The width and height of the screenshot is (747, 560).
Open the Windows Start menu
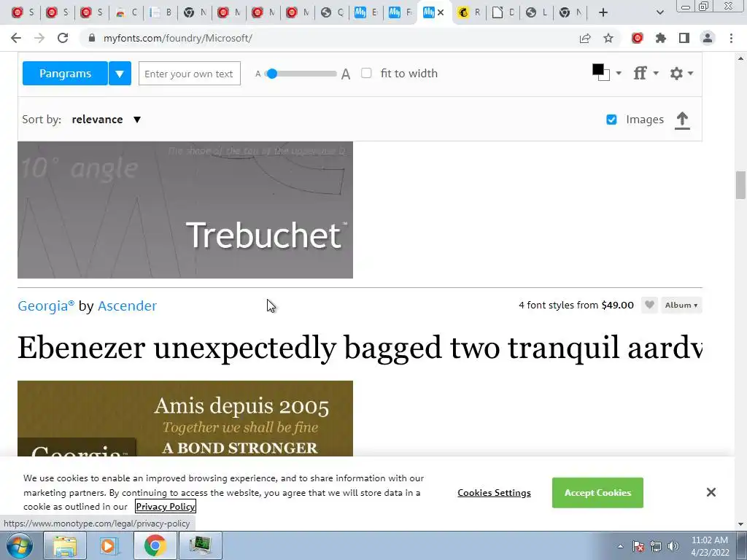coord(20,545)
